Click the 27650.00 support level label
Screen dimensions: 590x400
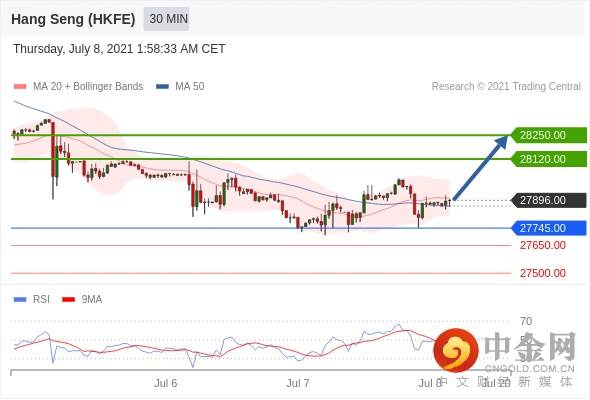click(x=543, y=245)
